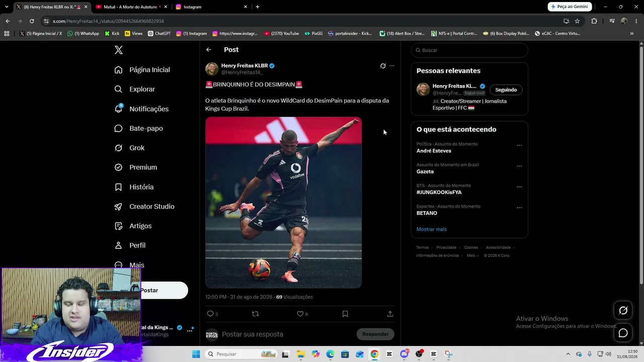Open Notificações in the sidebar

coord(142,109)
